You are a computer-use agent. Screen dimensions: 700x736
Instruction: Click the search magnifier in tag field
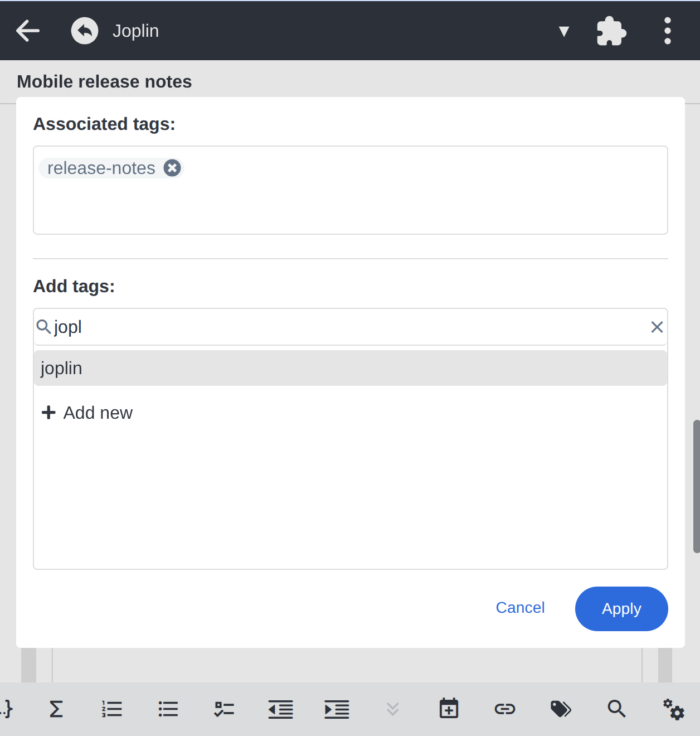click(x=43, y=327)
